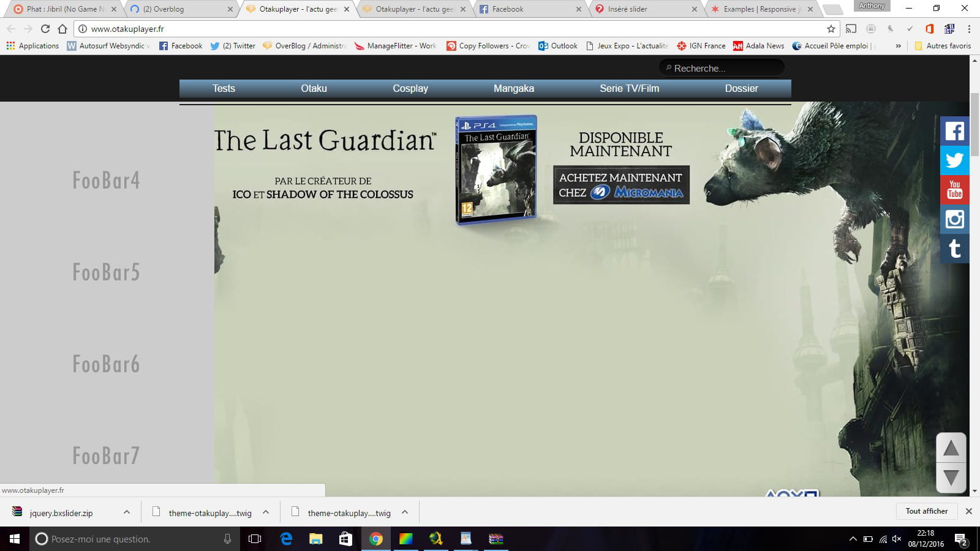
Task: Open the Autres favoris folder
Action: click(943, 46)
